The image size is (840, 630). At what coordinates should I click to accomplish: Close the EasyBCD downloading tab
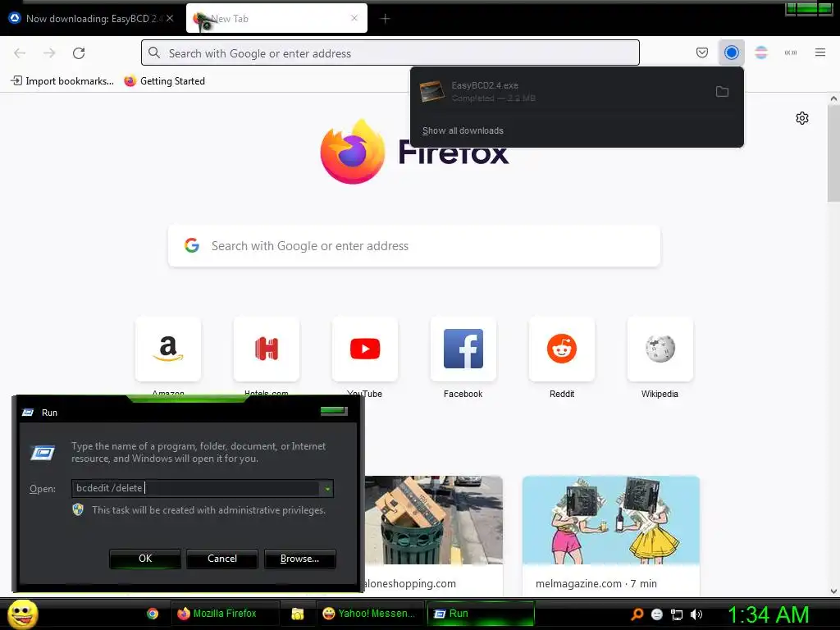[x=170, y=18]
